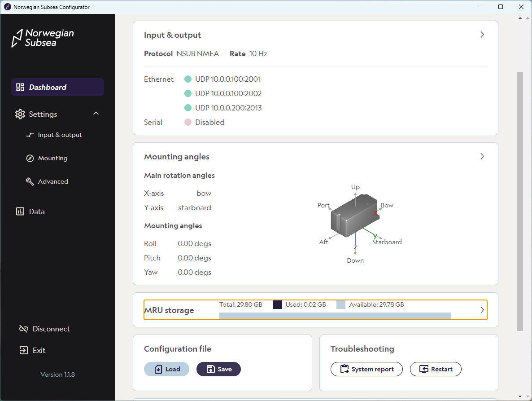The height and width of the screenshot is (401, 532).
Task: Expand the Mounting angles card arrow
Action: 482,156
